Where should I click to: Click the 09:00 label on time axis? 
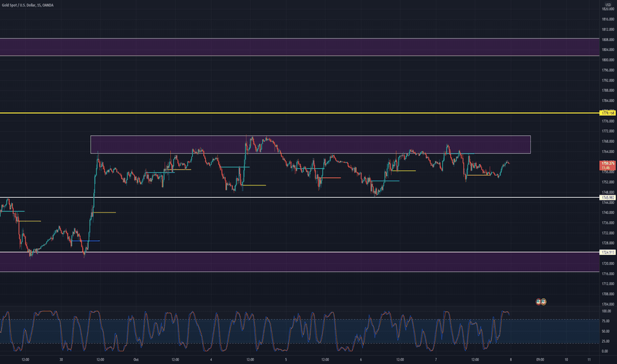540,359
